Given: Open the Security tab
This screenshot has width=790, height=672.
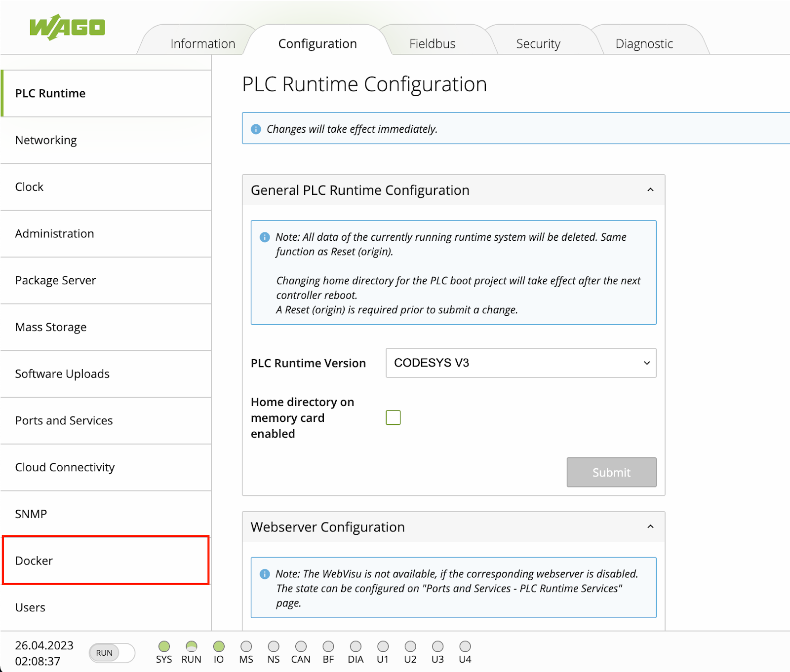Looking at the screenshot, I should pos(538,44).
